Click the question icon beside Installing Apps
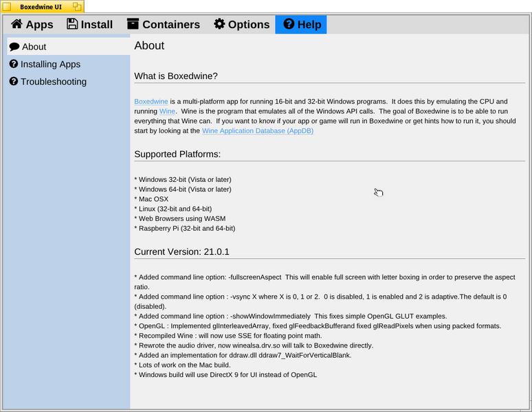The image size is (532, 412). pyautogui.click(x=14, y=64)
